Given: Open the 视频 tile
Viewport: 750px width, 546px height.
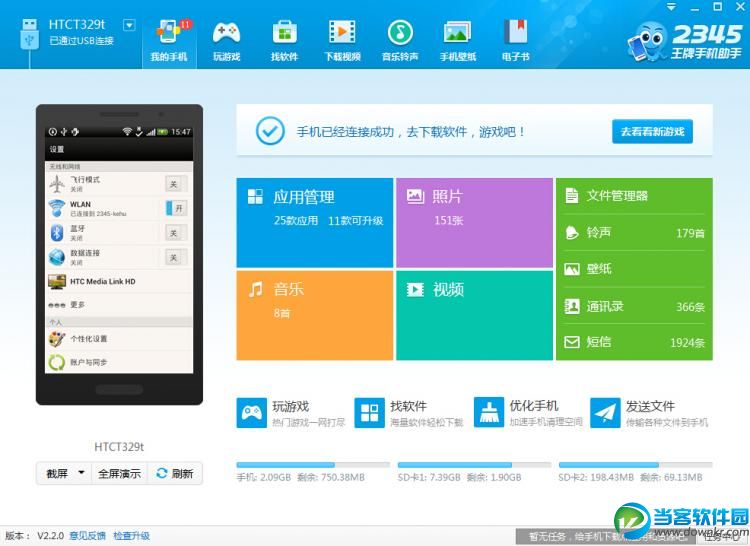Looking at the screenshot, I should pos(474,316).
